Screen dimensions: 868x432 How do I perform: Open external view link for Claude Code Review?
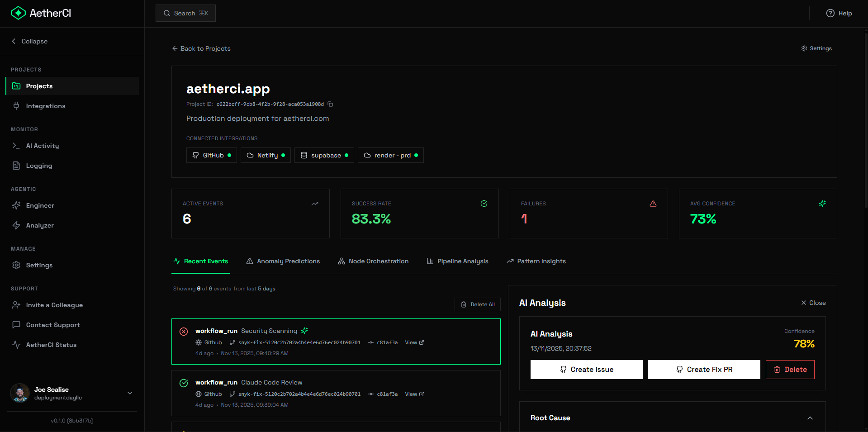click(413, 394)
